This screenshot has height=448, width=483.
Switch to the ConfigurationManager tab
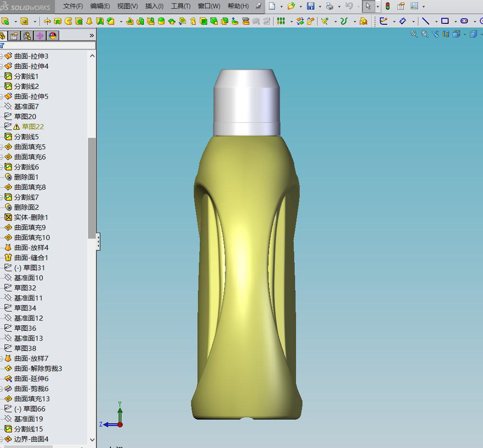click(27, 36)
